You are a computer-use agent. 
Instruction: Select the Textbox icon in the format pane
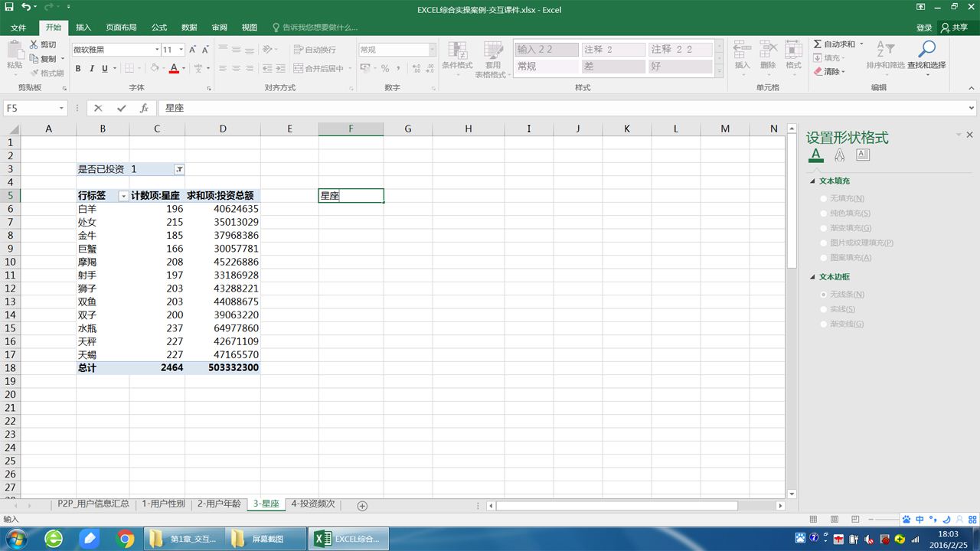point(863,155)
